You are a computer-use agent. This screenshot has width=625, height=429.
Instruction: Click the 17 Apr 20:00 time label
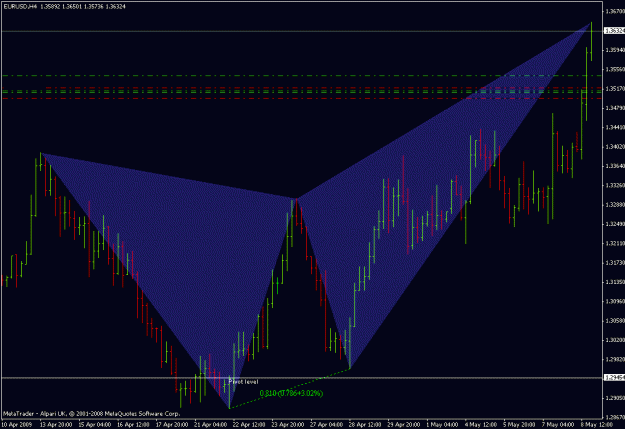pyautogui.click(x=172, y=425)
